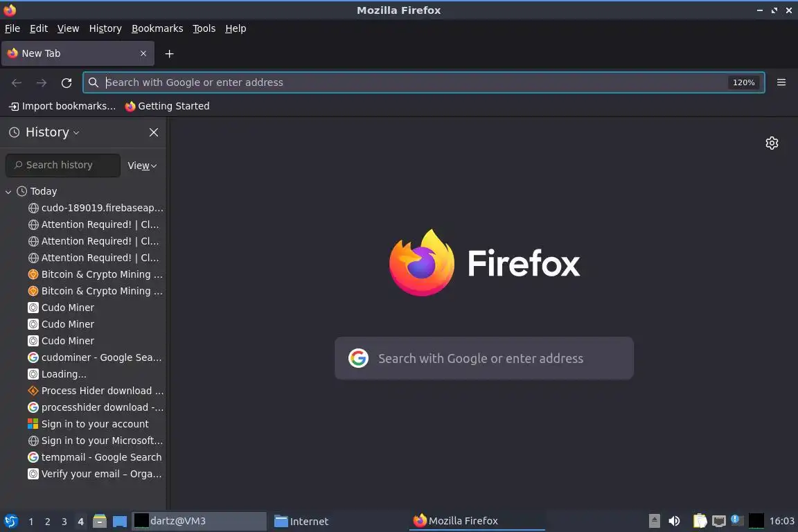Open the Verify your email – Orga... entry
Screen dimensions: 798x532
point(95,474)
